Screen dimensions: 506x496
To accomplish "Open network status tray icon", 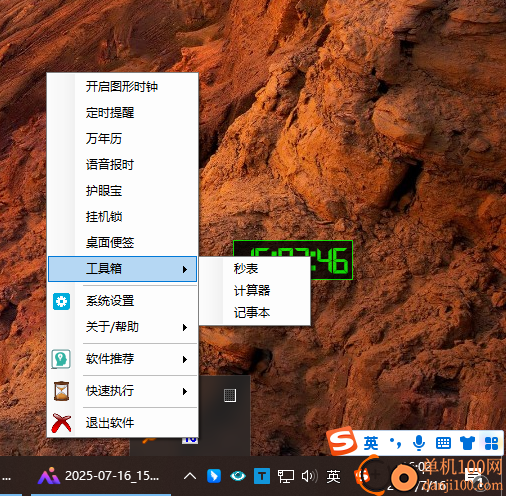I will tap(286, 476).
